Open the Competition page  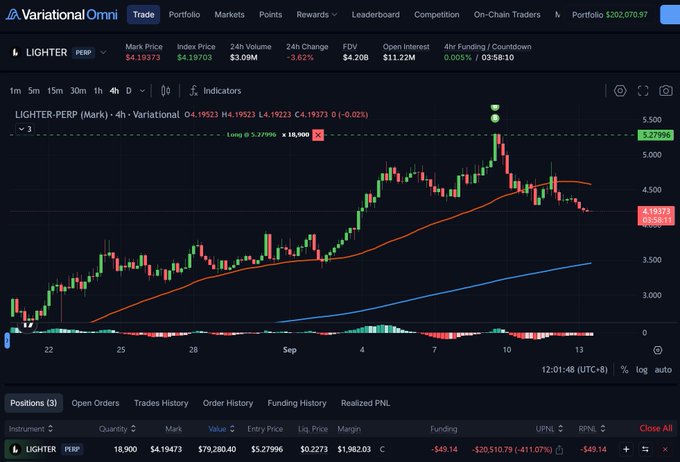click(x=437, y=15)
